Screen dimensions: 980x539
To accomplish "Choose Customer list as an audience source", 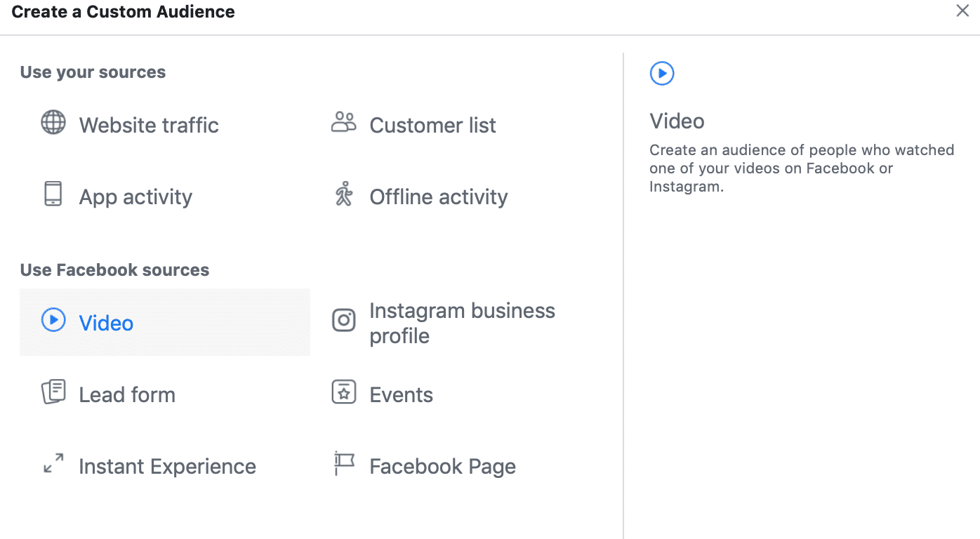I will click(432, 125).
